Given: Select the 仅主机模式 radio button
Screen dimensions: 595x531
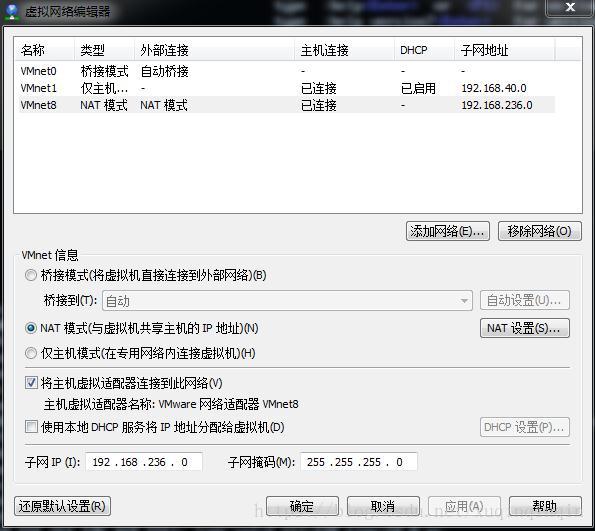Looking at the screenshot, I should point(31,353).
